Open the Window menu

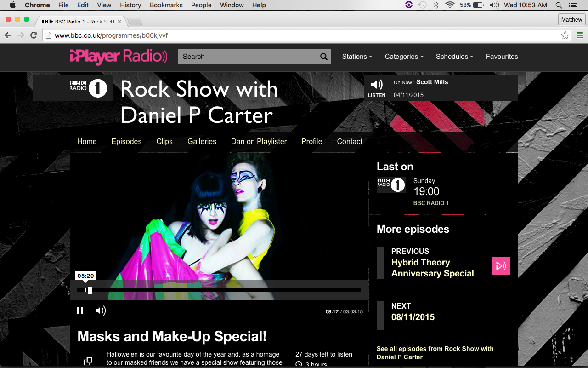coord(232,5)
